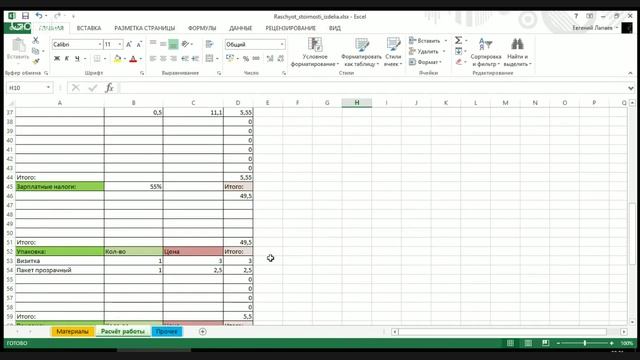The width and height of the screenshot is (640, 360).
Task: Switch to the ВСТАВКА ribbon tab
Action: click(x=89, y=28)
